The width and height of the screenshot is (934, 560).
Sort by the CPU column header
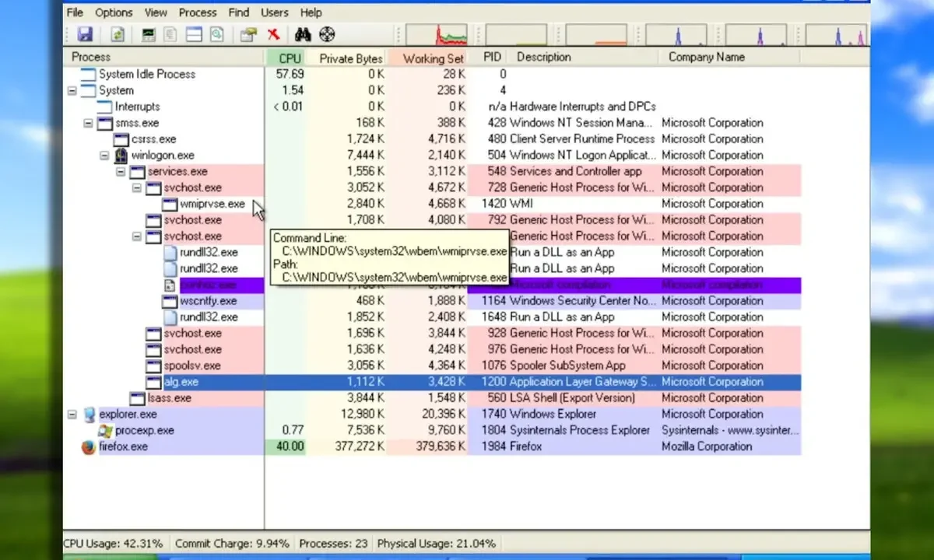tap(289, 58)
